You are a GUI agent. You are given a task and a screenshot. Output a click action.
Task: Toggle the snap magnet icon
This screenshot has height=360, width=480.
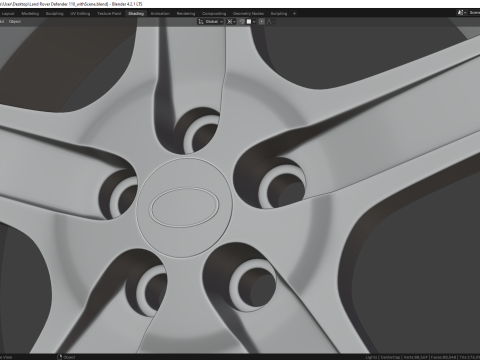[242, 22]
